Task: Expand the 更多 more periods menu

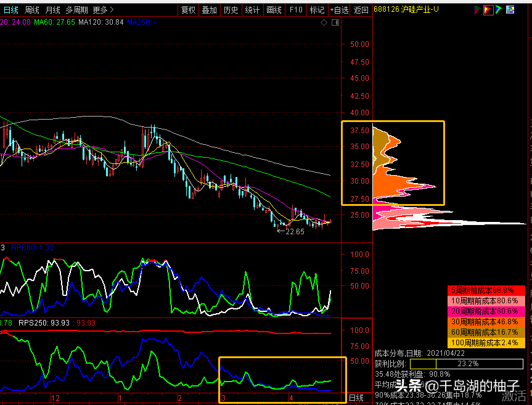Action: [x=103, y=10]
